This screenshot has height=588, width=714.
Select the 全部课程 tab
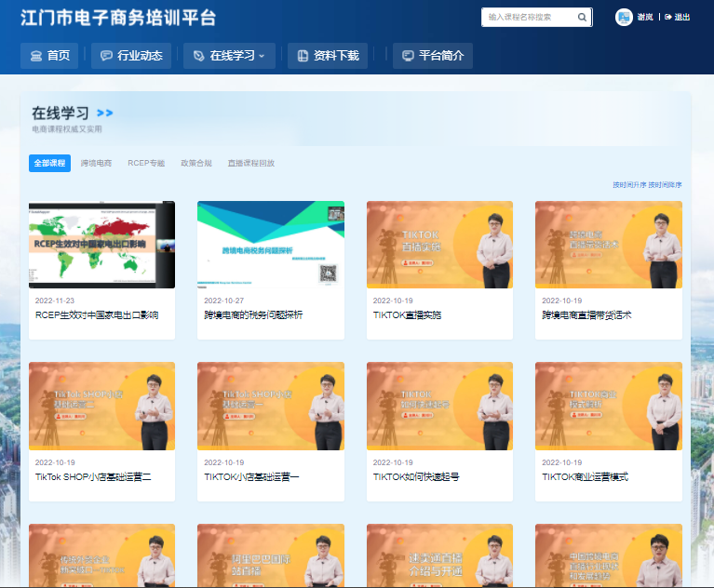pyautogui.click(x=49, y=163)
